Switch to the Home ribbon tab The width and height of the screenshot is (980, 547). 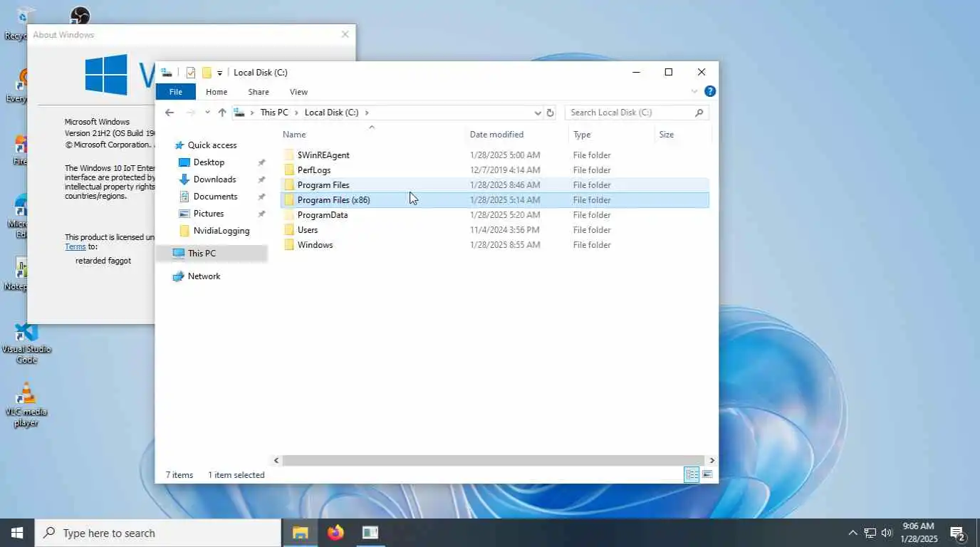(217, 92)
